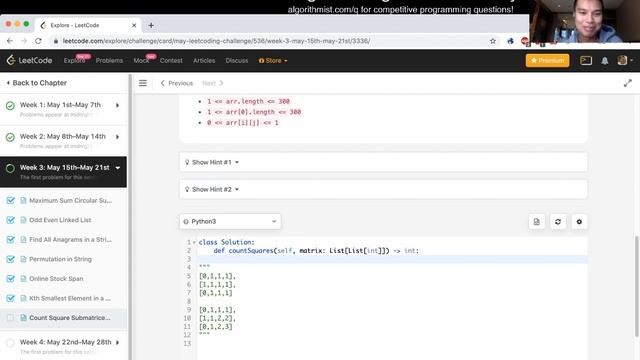
Task: Click Week 2 completed check circle
Action: 10,137
